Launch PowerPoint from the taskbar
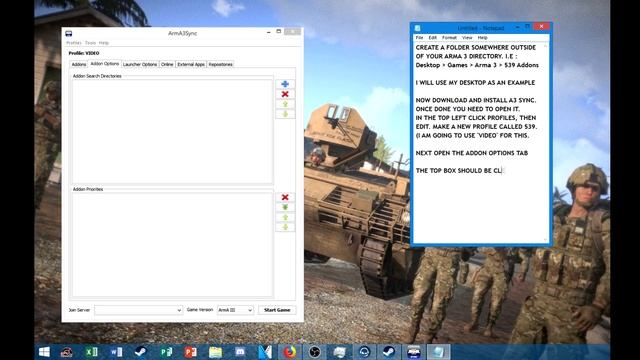The image size is (640, 360). (191, 352)
